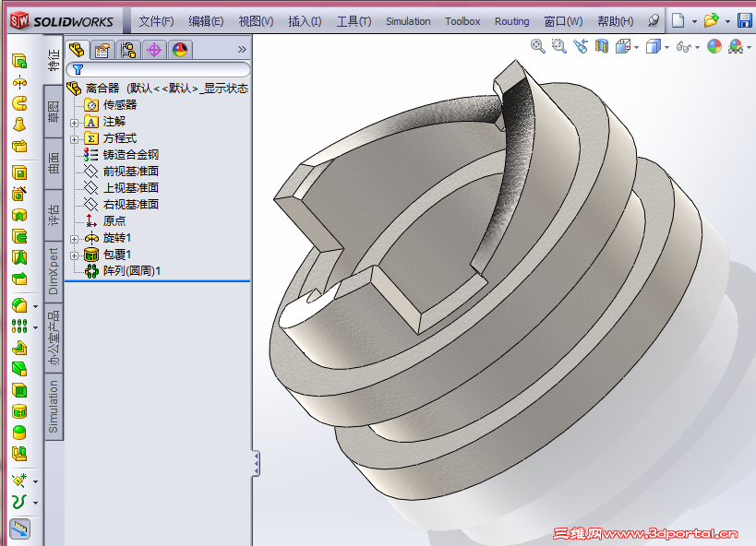756x546 pixels.
Task: Open the 插入(I) menu
Action: pyautogui.click(x=305, y=21)
